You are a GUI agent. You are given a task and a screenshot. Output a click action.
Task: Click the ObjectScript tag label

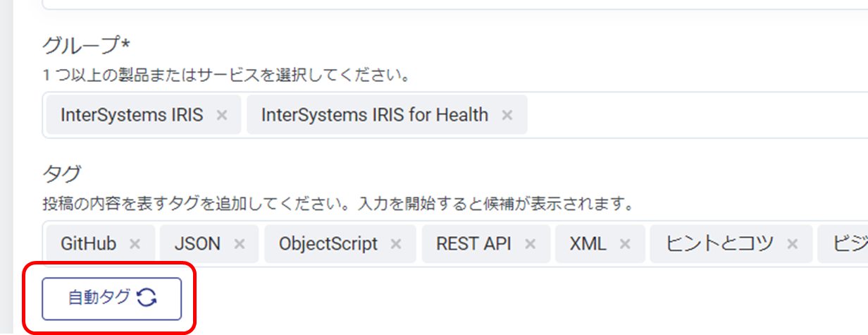point(328,244)
